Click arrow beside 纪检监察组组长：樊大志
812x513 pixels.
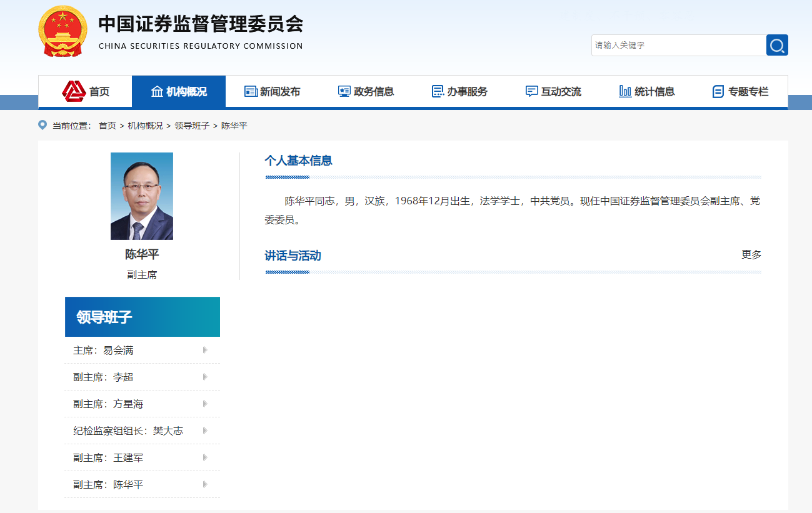click(205, 431)
